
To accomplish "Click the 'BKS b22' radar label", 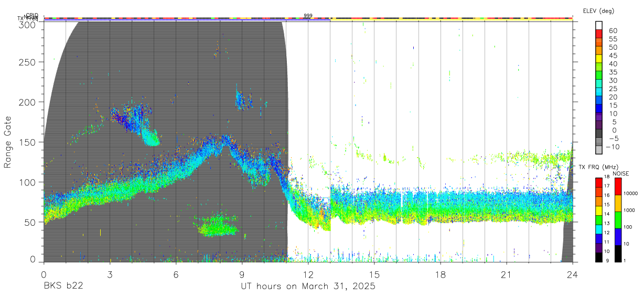I will tap(63, 287).
